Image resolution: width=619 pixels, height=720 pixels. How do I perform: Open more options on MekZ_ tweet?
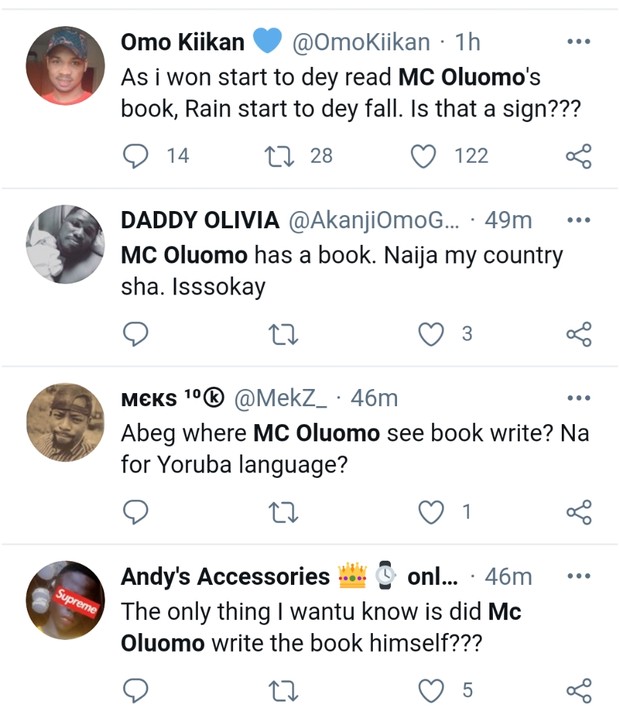[x=579, y=398]
